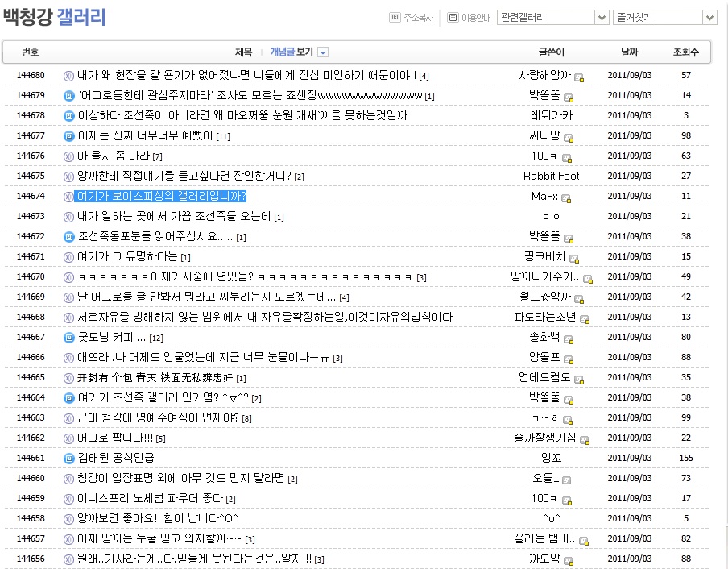Screen dimensions: 728x569
Task: Open post 굿모닝 커피 ...
Action: pos(112,337)
